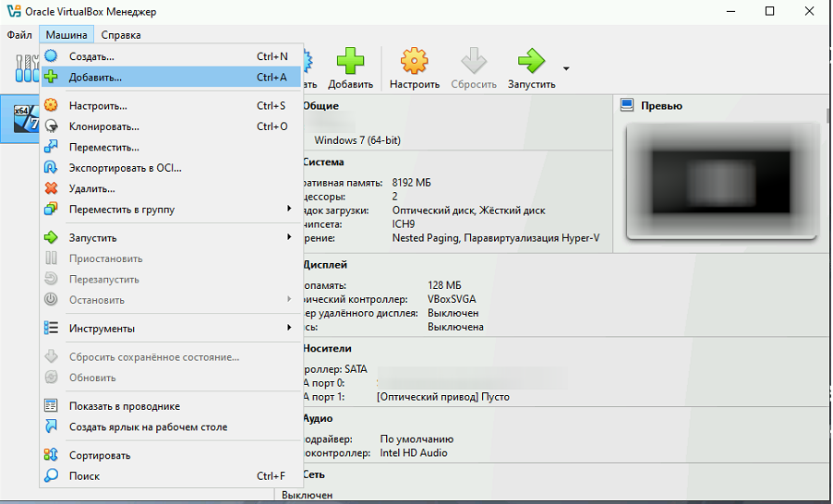Click Экспортировать в OCI menu icon
The width and height of the screenshot is (833, 504).
click(52, 168)
